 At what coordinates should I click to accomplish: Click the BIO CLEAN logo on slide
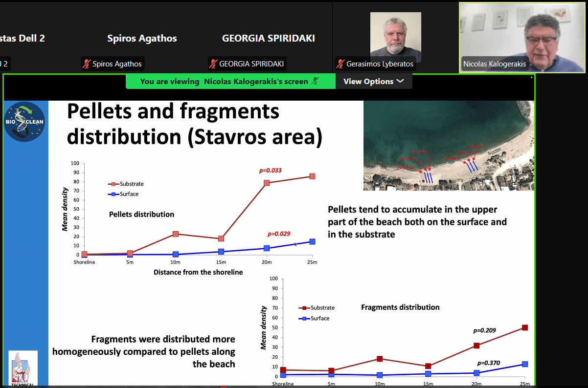[x=24, y=122]
